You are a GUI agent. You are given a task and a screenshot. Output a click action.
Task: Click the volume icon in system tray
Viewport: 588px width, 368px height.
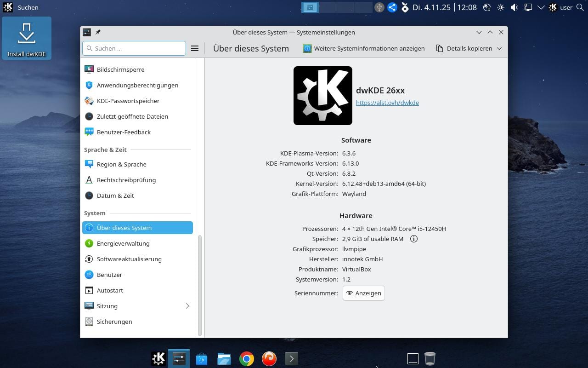click(x=514, y=7)
